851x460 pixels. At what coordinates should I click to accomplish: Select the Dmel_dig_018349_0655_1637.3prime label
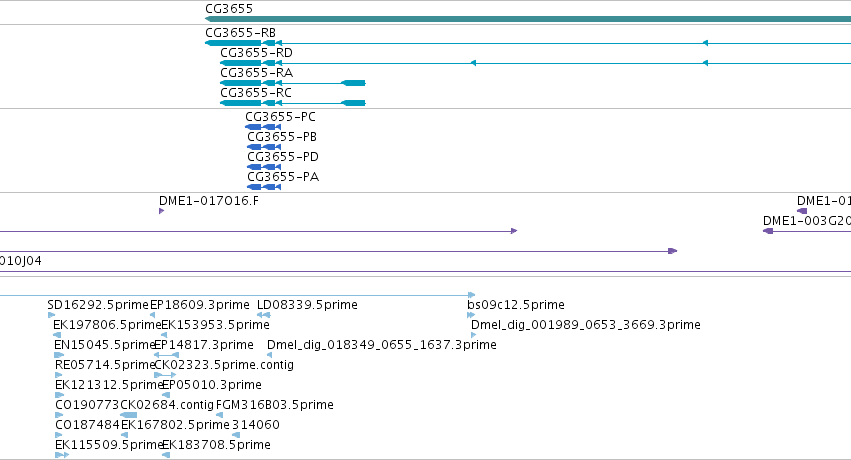(x=382, y=345)
